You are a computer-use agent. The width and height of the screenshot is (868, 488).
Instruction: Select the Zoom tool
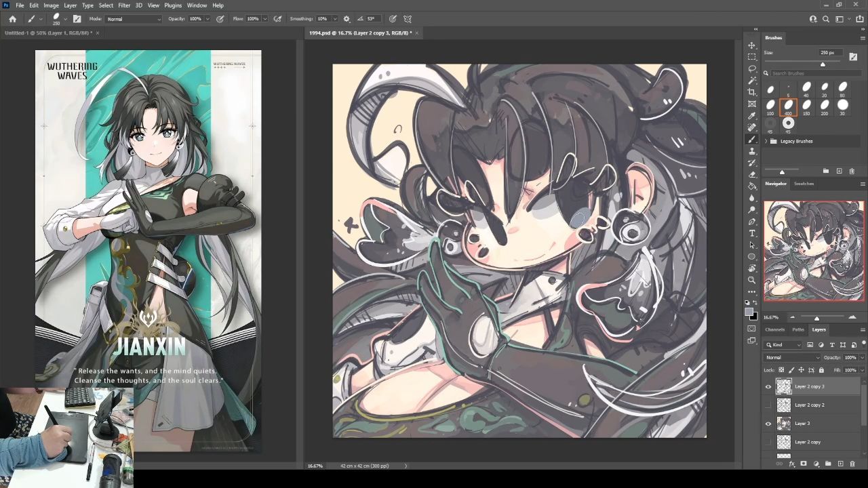point(752,280)
